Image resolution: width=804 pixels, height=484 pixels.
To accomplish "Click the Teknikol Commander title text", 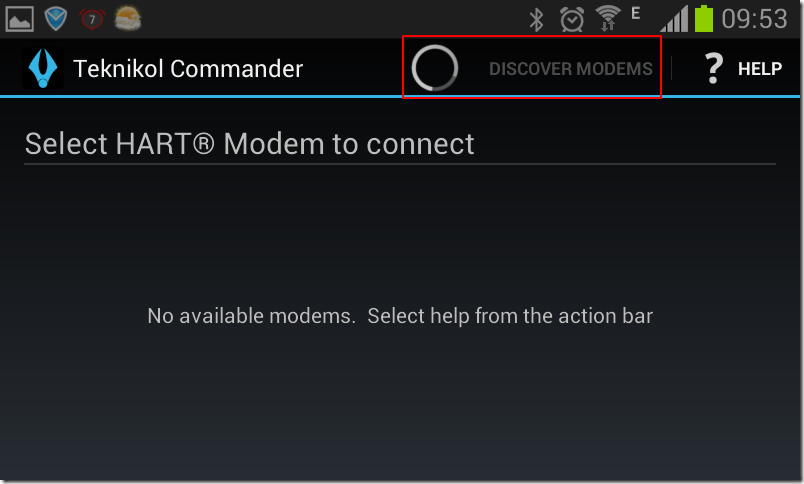I will (x=188, y=69).
